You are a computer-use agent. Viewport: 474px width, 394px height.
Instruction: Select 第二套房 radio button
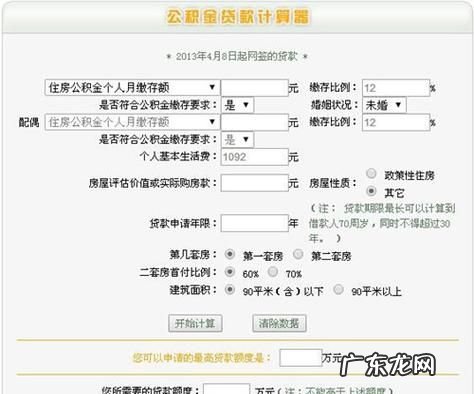point(298,254)
